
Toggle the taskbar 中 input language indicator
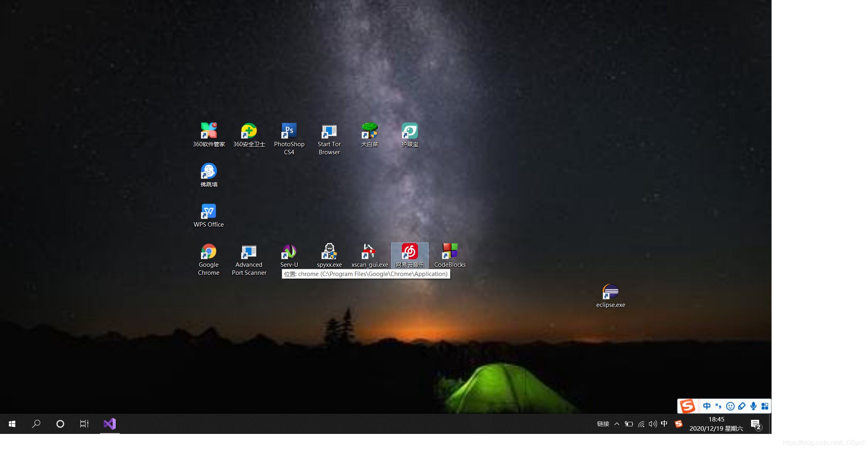(x=664, y=423)
